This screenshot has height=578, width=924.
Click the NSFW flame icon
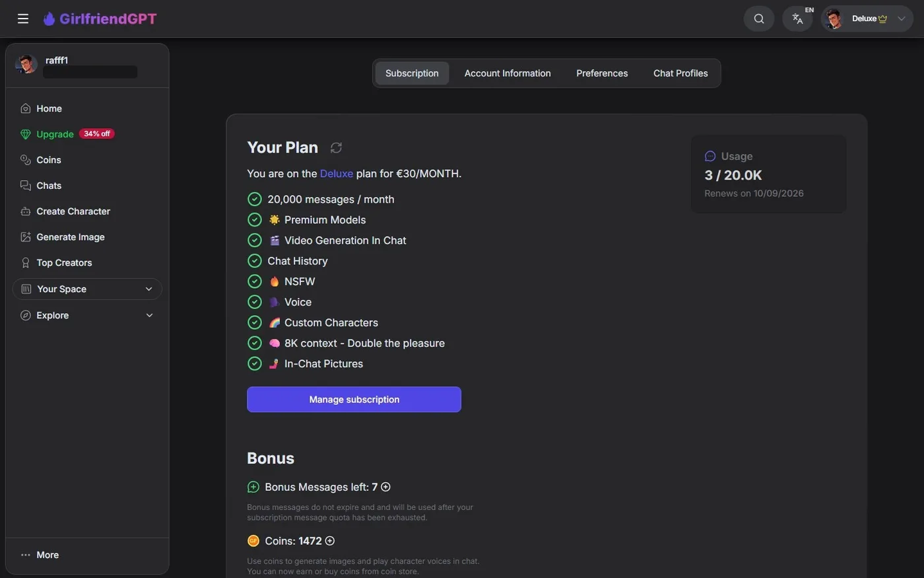pyautogui.click(x=275, y=281)
